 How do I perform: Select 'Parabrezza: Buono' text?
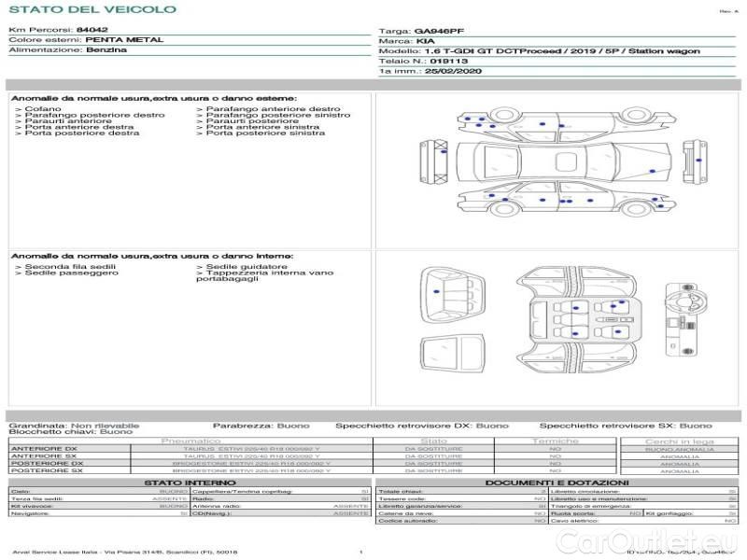[261, 426]
